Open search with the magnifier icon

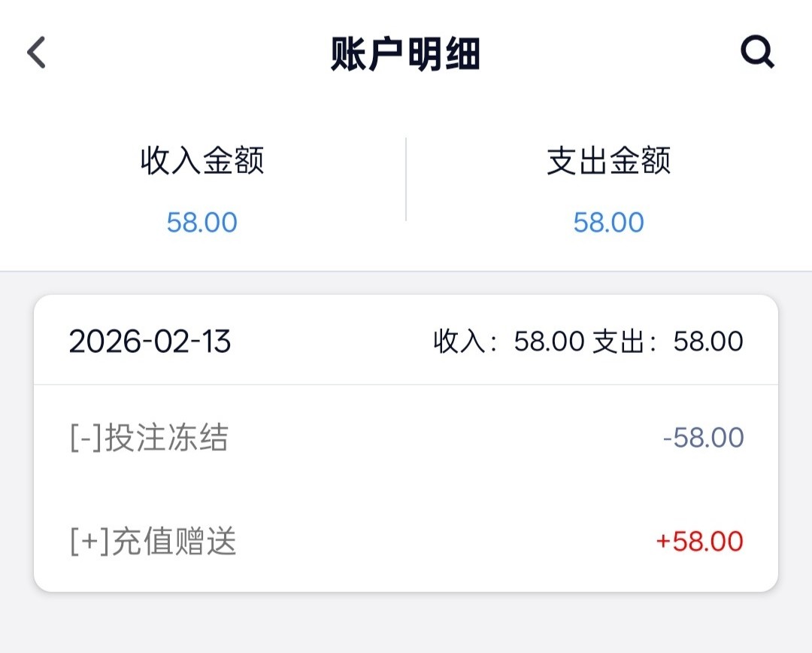coord(757,53)
